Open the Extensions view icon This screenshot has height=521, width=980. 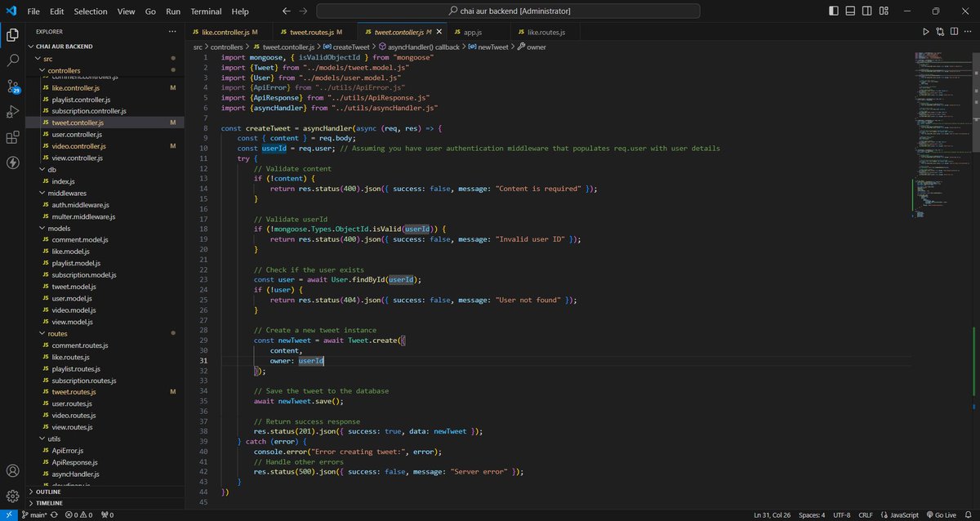click(12, 138)
